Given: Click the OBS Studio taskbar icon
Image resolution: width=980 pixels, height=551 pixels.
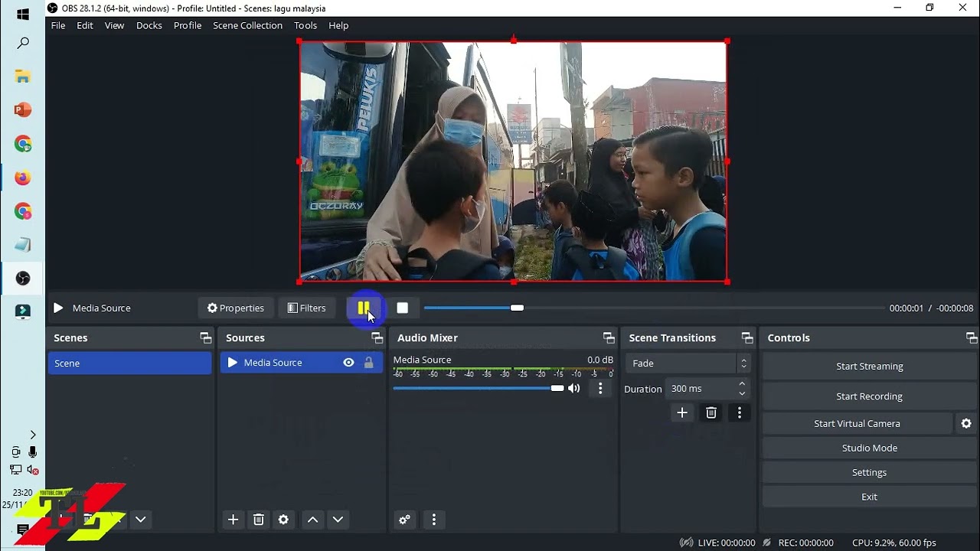Looking at the screenshot, I should [23, 279].
